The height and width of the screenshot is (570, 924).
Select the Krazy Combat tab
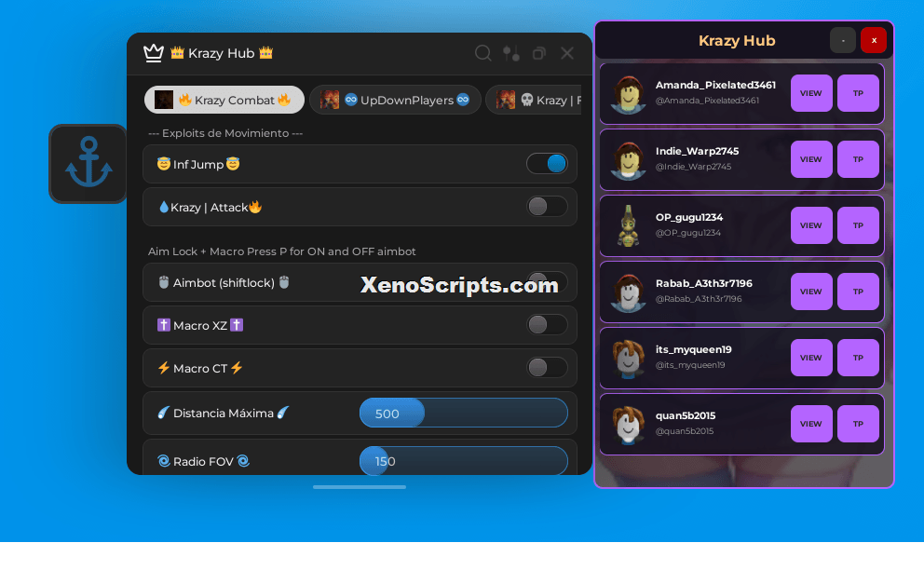point(224,101)
